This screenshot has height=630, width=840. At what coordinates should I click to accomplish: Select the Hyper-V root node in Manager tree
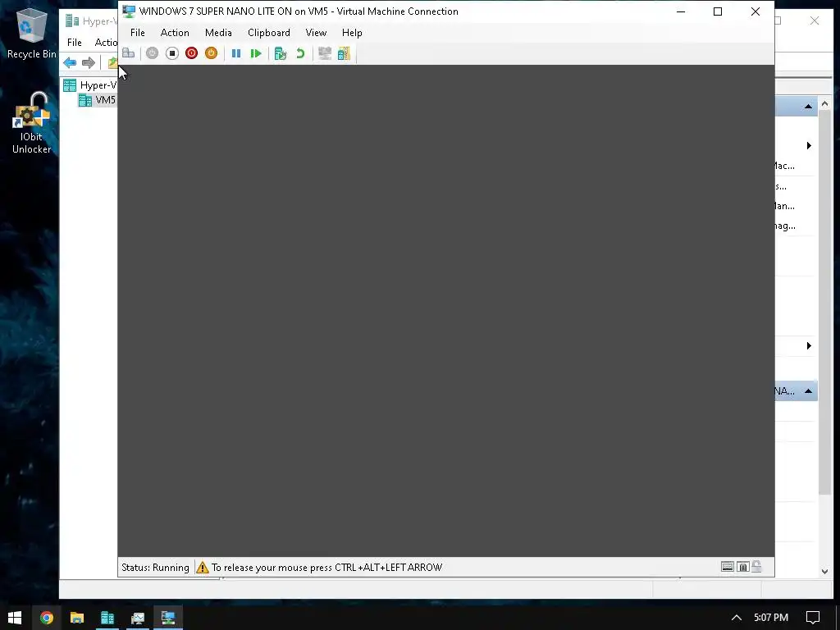(90, 85)
